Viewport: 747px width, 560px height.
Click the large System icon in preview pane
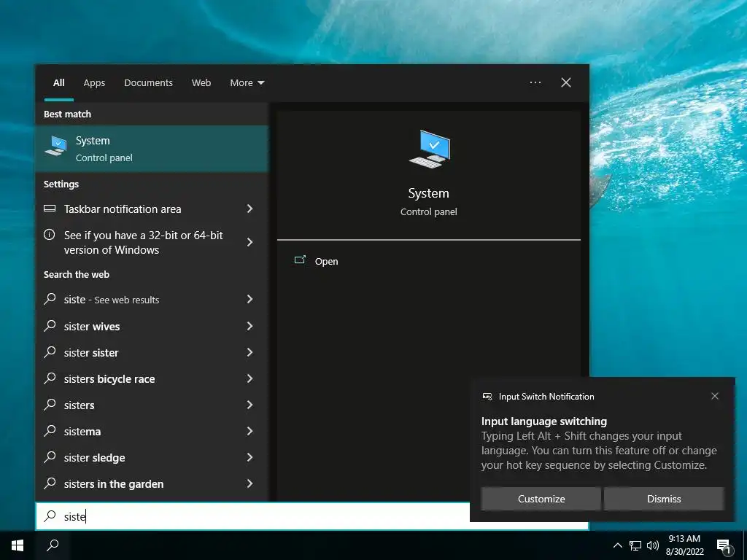(429, 149)
